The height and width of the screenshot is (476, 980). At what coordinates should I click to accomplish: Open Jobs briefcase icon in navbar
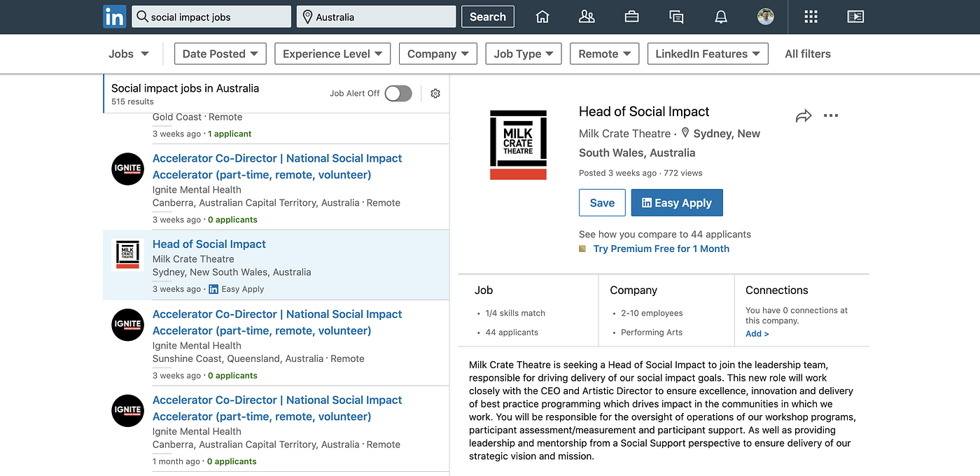click(x=631, y=17)
